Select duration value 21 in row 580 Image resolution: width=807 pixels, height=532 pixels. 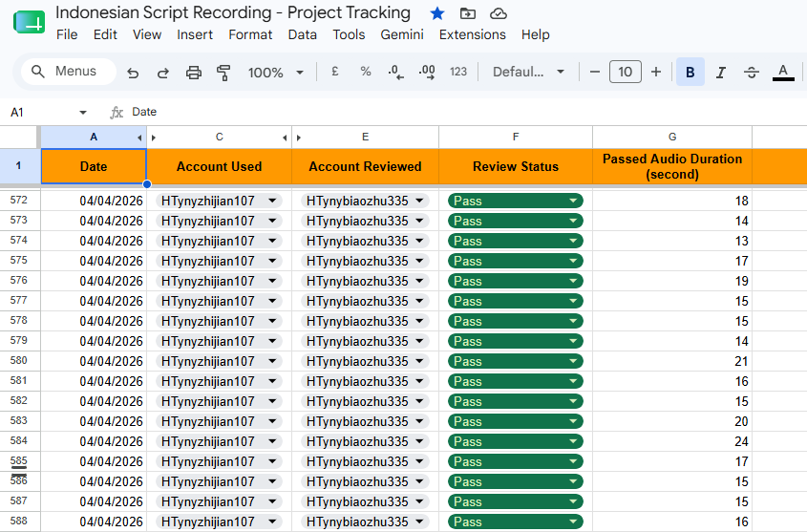(x=672, y=361)
